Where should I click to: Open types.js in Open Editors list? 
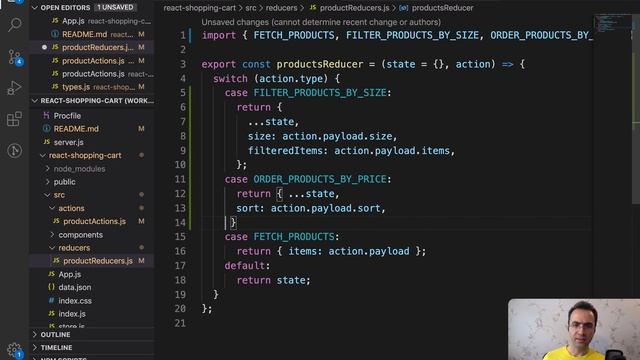tap(92, 87)
